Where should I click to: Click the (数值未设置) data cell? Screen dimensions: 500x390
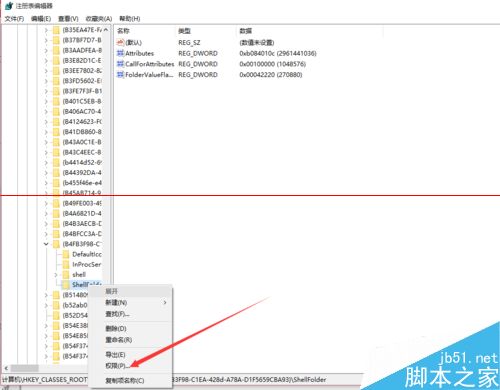(x=257, y=43)
